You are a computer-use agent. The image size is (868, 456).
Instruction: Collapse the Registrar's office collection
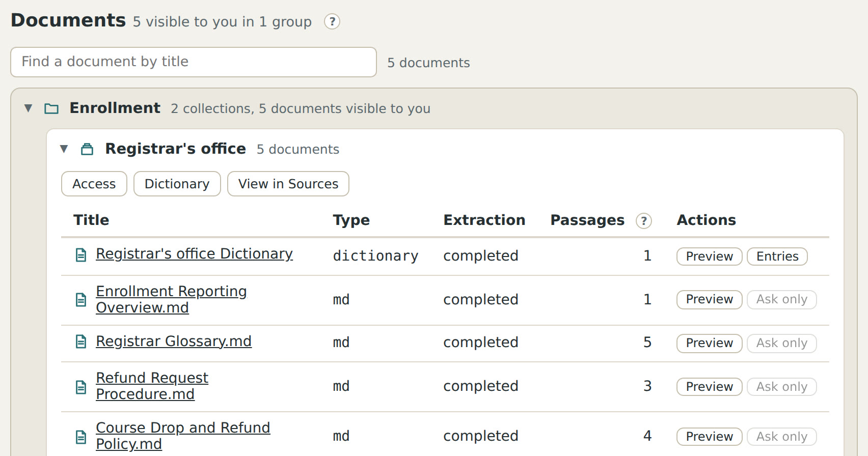[64, 149]
